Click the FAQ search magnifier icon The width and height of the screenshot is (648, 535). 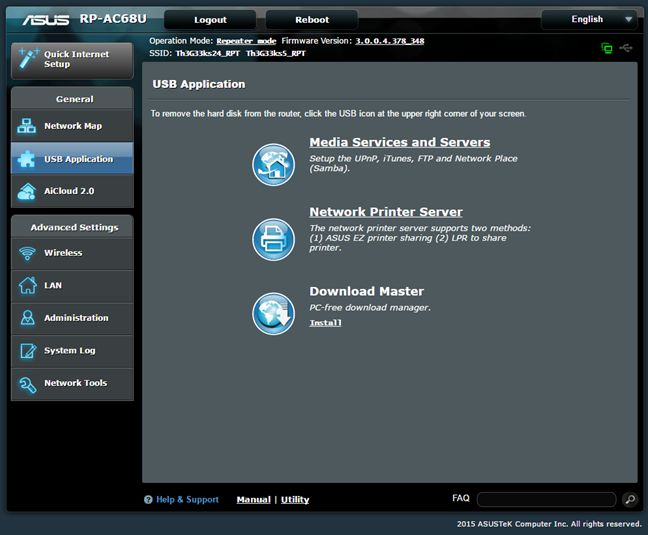point(630,499)
